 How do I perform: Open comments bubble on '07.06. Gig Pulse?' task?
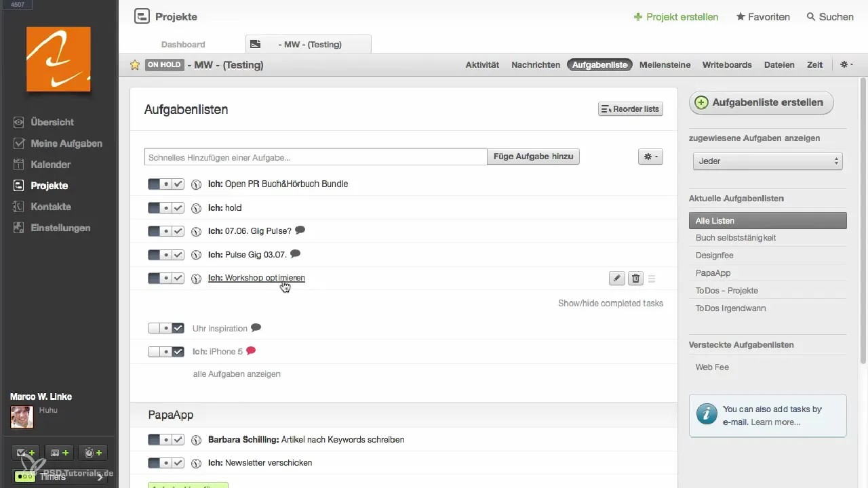pos(300,230)
